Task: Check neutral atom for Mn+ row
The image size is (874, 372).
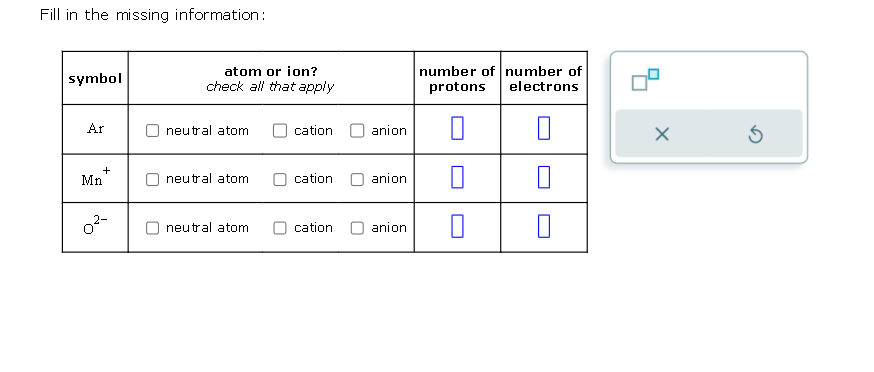Action: tap(152, 179)
